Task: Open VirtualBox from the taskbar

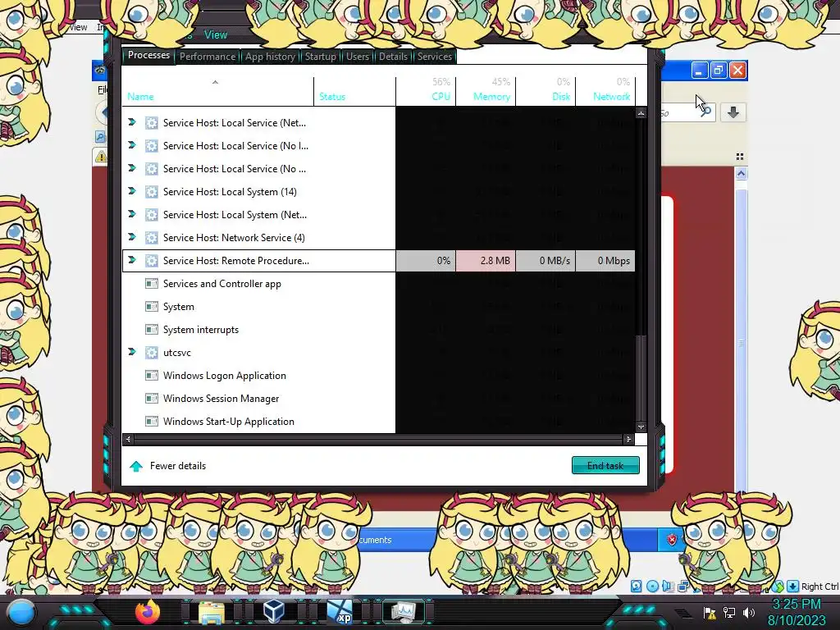Action: 274,611
